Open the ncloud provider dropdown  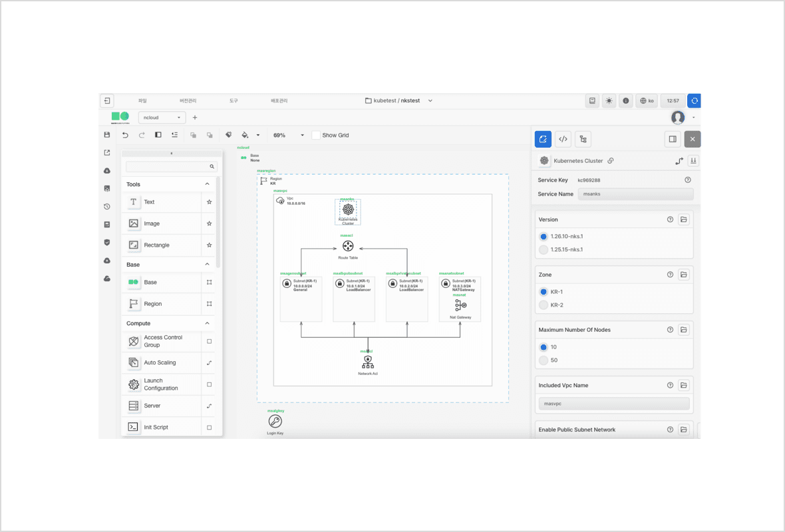[162, 118]
